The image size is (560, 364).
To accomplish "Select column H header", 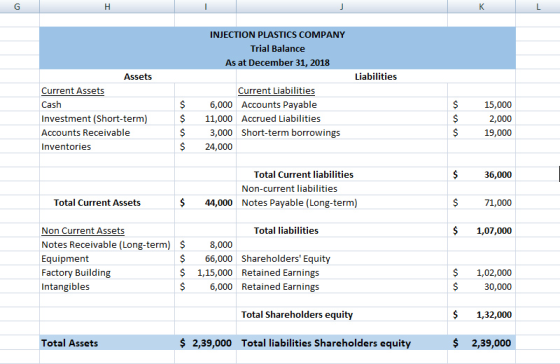I will [x=107, y=6].
